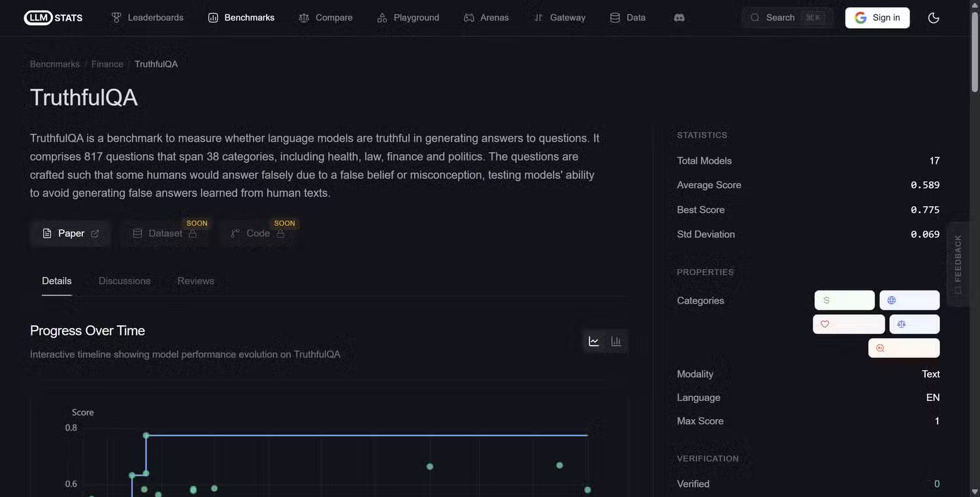980x497 pixels.
Task: Expand the locked Dataset item marked SOON
Action: [x=165, y=233]
